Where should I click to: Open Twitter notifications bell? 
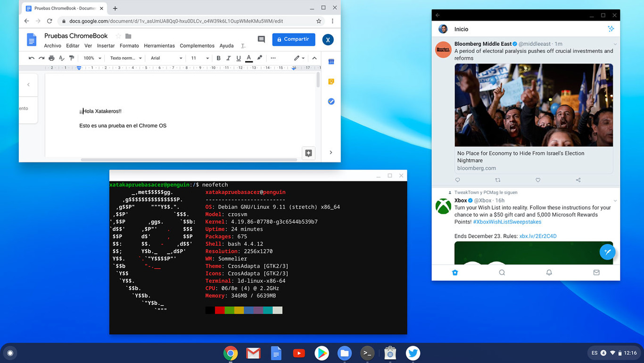549,272
